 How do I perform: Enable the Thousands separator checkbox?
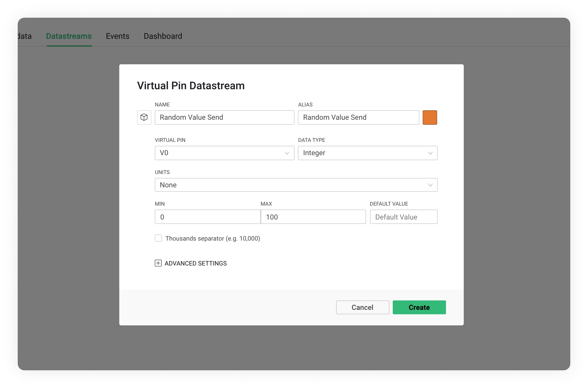158,238
